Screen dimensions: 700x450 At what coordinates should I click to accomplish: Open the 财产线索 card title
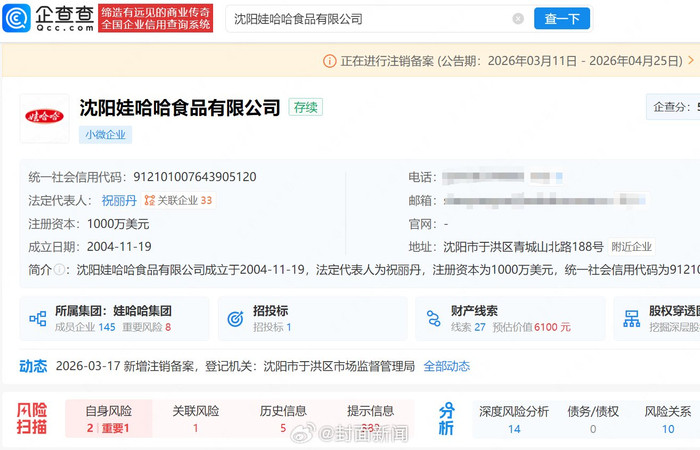(x=474, y=311)
